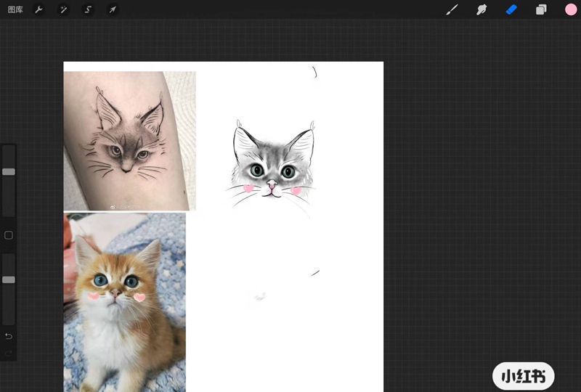This screenshot has height=392, width=581.
Task: Activate the Transform arrow tool
Action: [112, 9]
